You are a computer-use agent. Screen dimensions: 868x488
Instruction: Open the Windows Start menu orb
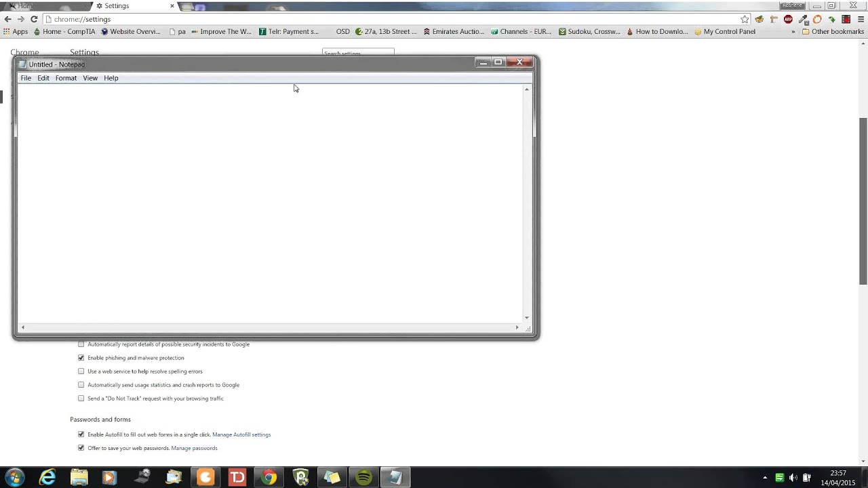[x=14, y=477]
